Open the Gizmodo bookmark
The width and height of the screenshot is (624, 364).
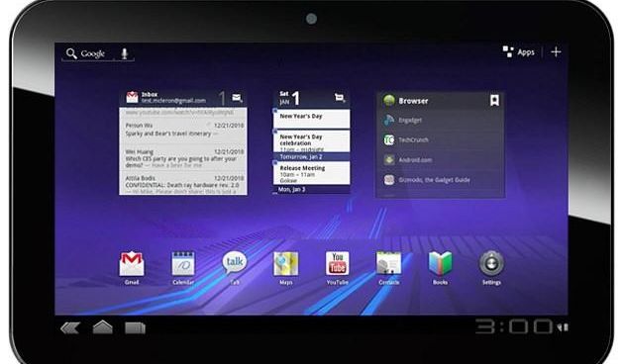pos(440,180)
